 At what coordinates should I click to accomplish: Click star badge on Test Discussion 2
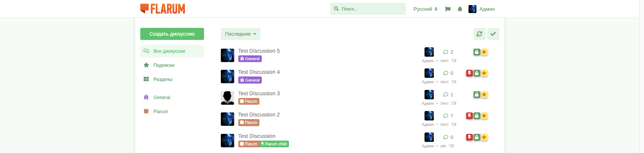click(484, 116)
